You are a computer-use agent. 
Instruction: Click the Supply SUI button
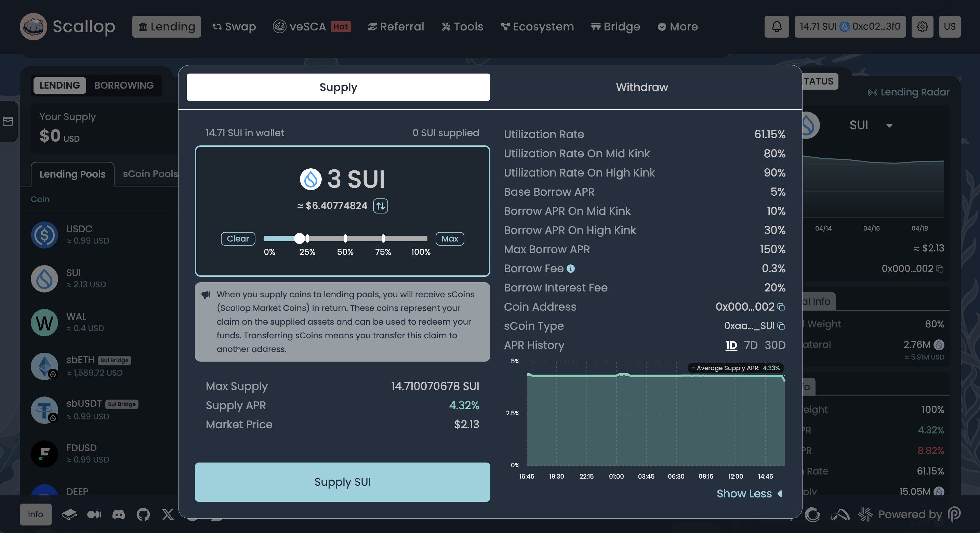click(x=342, y=482)
